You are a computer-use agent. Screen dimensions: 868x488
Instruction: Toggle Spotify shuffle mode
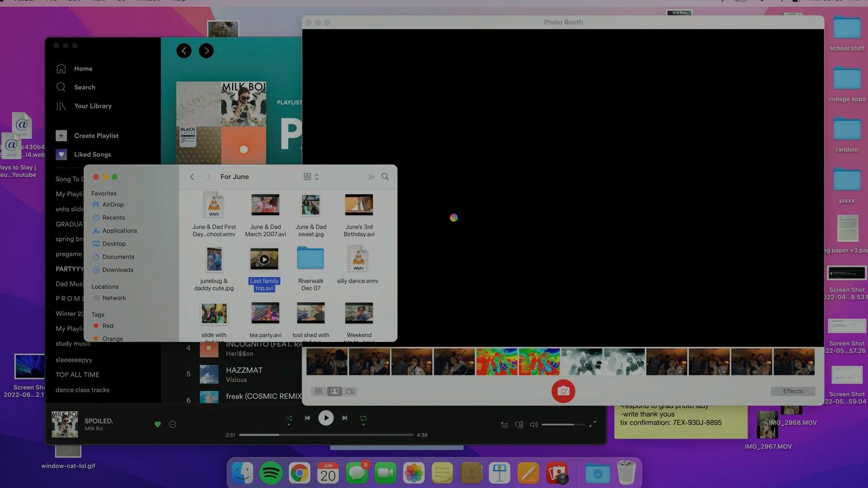pyautogui.click(x=289, y=418)
